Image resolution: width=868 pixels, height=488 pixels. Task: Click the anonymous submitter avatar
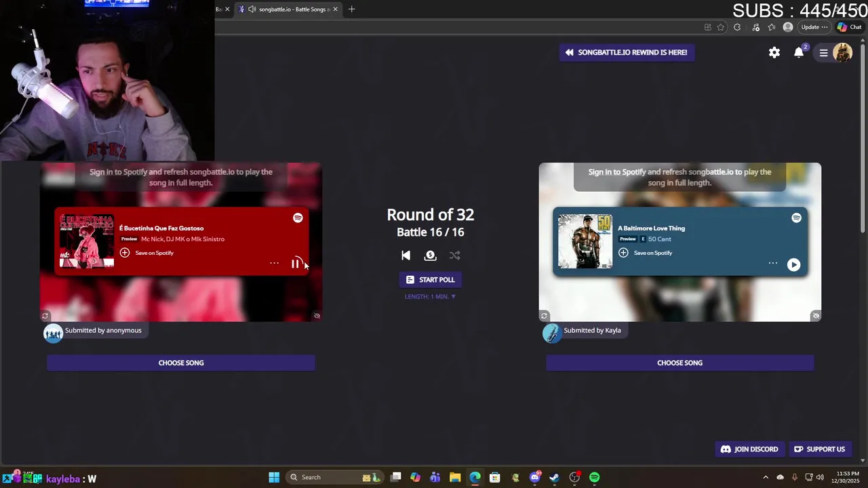[x=53, y=333]
